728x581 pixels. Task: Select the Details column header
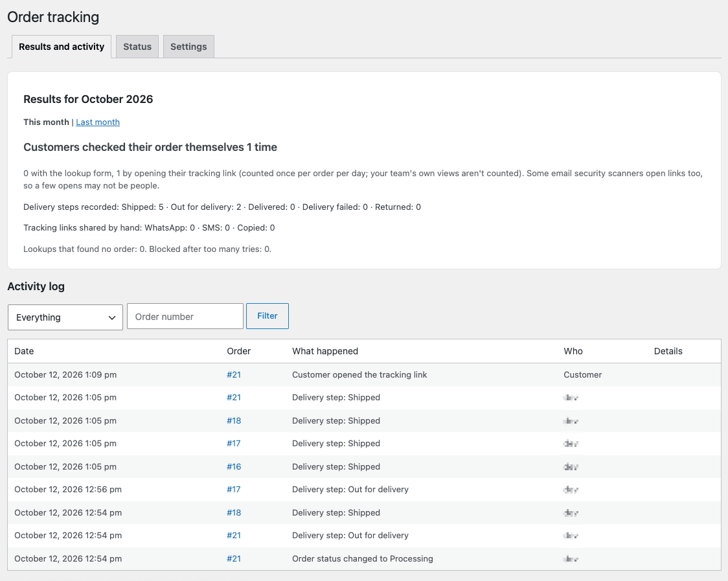coord(668,351)
